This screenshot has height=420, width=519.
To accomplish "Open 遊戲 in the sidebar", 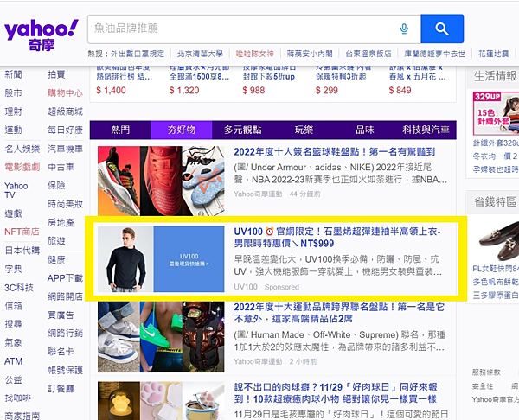I will [13, 213].
